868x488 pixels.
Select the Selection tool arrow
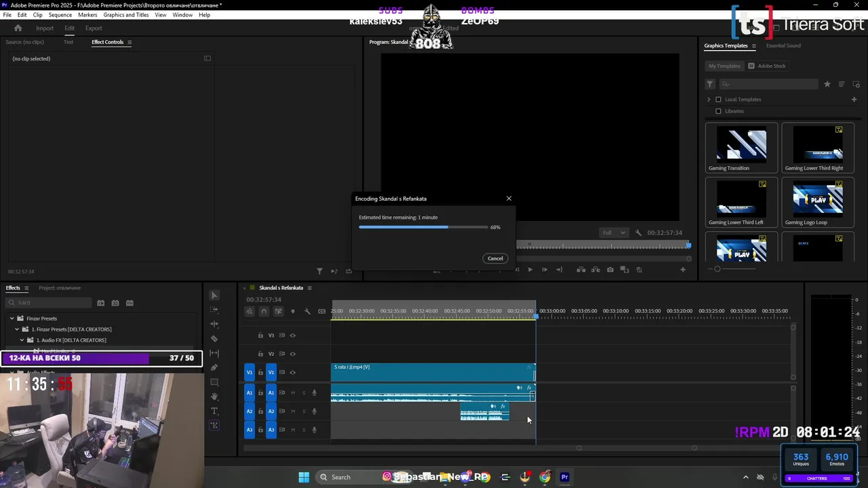point(214,296)
